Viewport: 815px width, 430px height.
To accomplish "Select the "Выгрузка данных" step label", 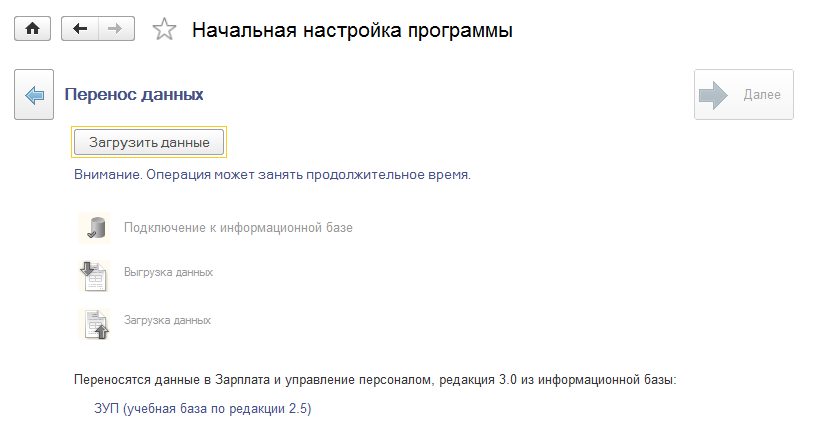I will 168,272.
